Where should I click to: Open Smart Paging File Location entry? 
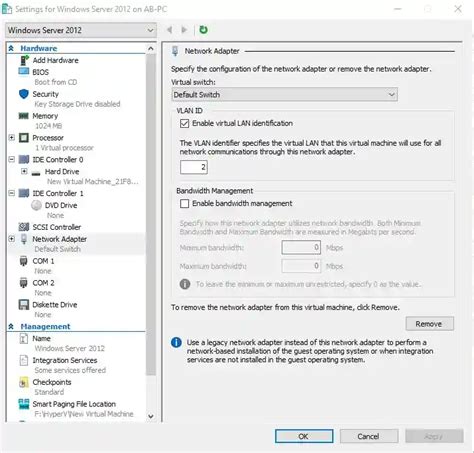pyautogui.click(x=74, y=404)
